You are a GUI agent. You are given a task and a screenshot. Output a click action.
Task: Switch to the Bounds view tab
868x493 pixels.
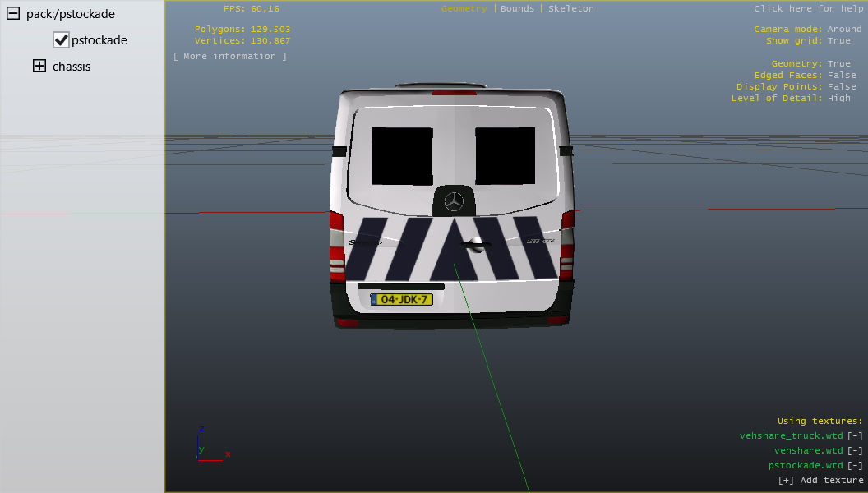pyautogui.click(x=517, y=9)
